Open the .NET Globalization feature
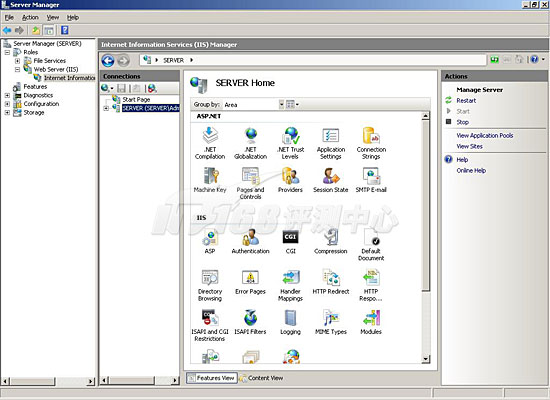550x400 pixels. pyautogui.click(x=250, y=144)
